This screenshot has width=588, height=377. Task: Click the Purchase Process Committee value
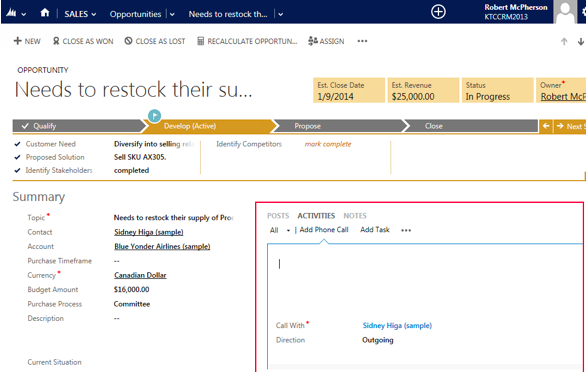point(132,304)
